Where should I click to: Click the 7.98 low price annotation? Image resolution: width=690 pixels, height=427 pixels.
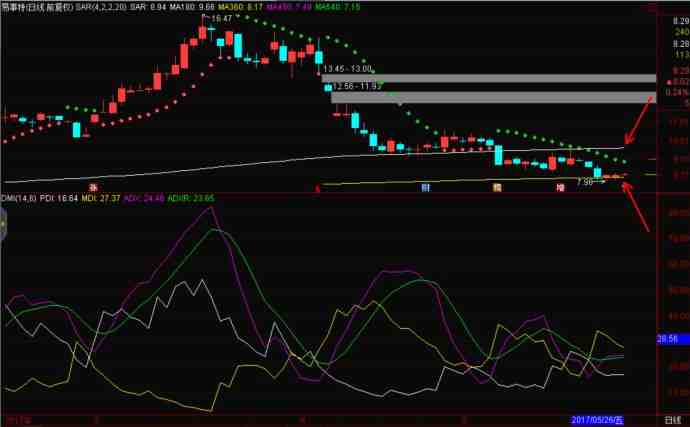click(x=584, y=182)
